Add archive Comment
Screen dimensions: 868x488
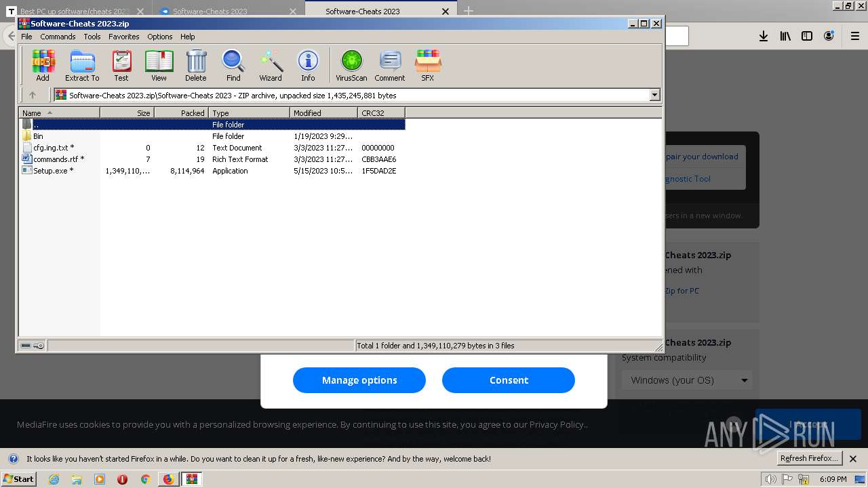coord(390,66)
